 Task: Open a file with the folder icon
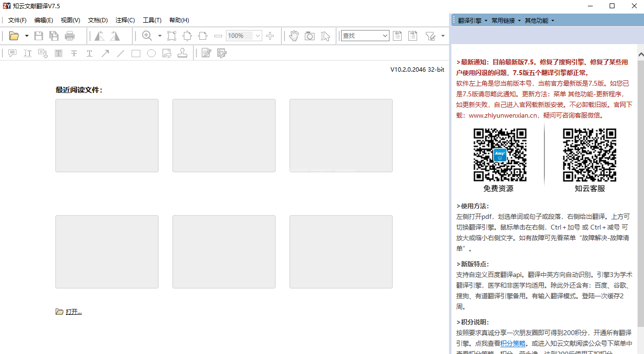point(14,36)
